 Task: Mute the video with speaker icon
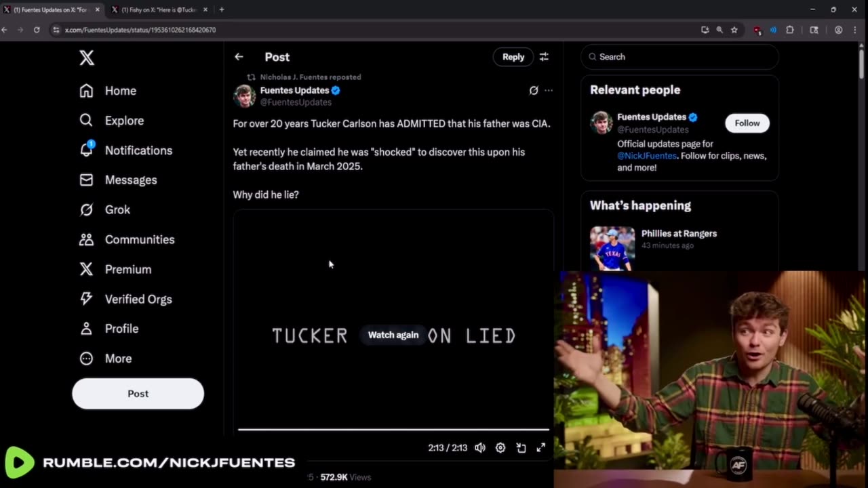point(480,448)
